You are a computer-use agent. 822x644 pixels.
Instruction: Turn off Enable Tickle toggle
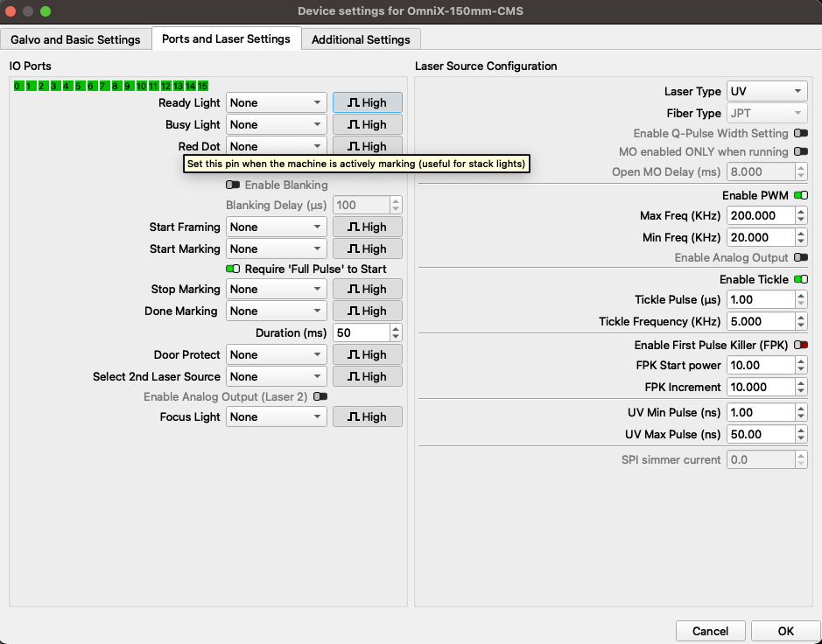point(800,279)
